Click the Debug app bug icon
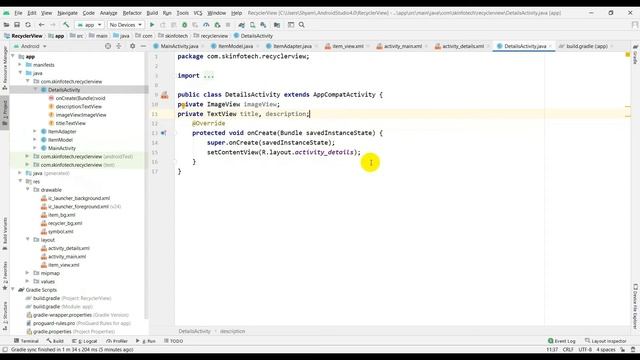Viewport: 640px width, 360px height. click(184, 25)
